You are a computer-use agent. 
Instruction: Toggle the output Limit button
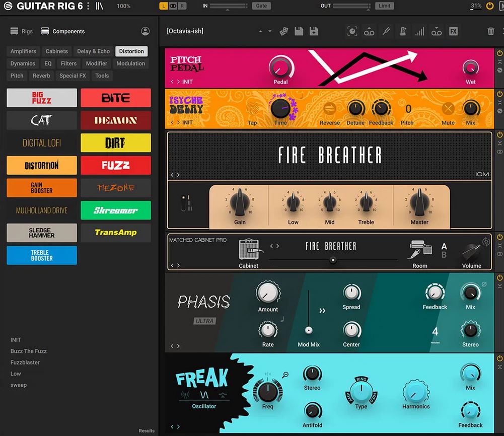coord(385,6)
